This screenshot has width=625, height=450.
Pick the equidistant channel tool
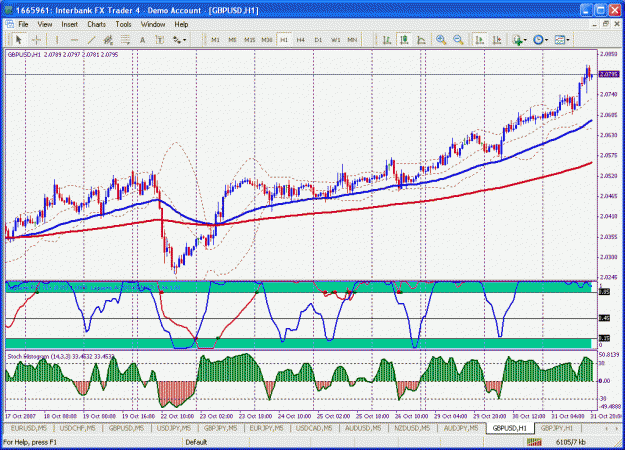(108, 40)
